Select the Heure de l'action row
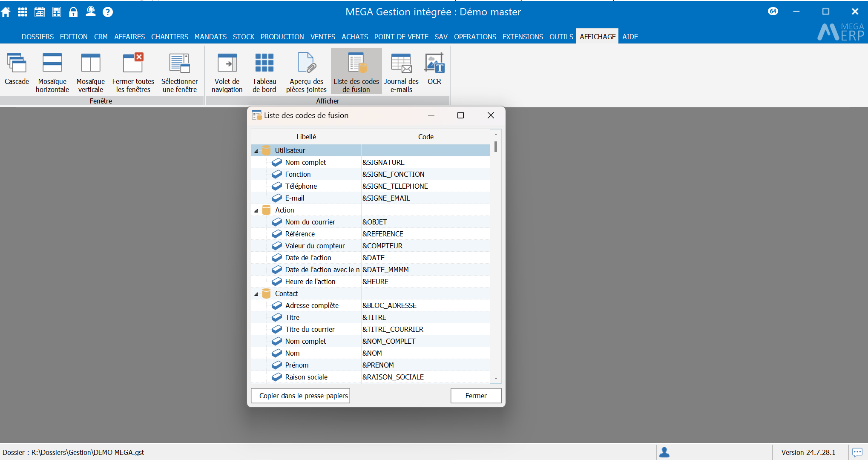The image size is (868, 460). (370, 282)
